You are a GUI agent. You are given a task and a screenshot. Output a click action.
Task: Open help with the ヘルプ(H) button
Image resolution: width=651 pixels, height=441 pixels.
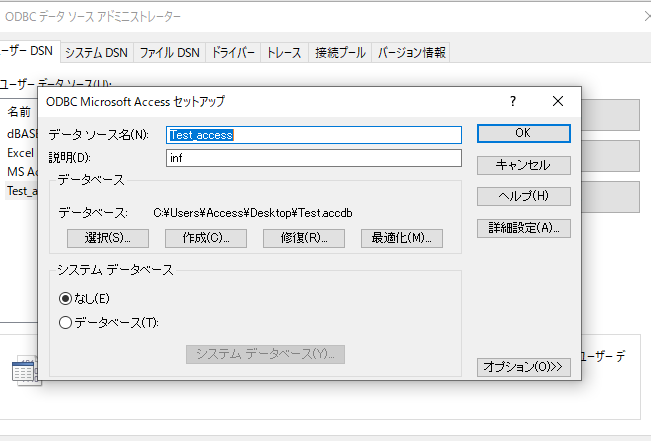[524, 196]
